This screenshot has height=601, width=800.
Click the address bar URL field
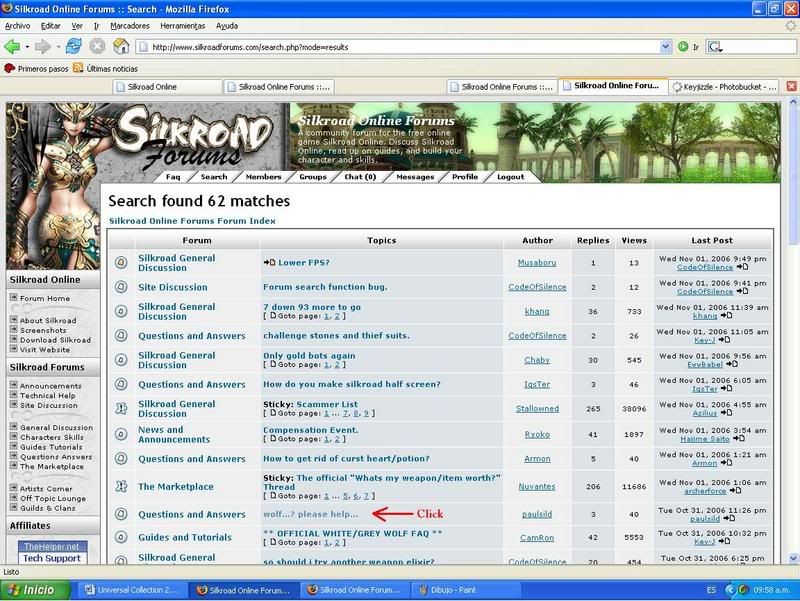click(x=398, y=47)
